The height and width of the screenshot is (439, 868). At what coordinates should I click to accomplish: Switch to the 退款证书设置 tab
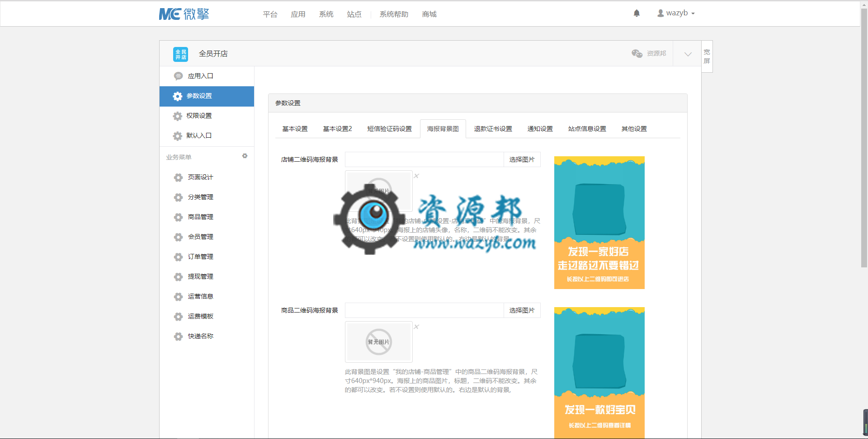493,129
